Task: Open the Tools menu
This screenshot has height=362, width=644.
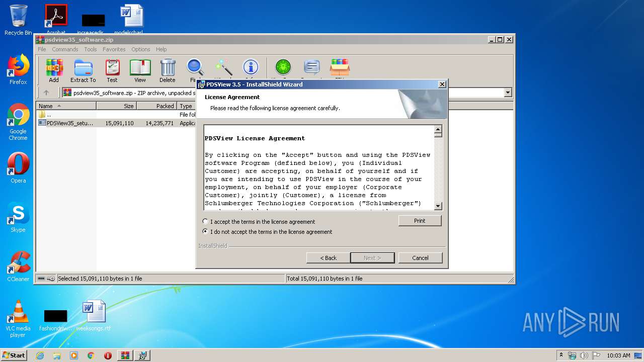Action: [x=91, y=49]
